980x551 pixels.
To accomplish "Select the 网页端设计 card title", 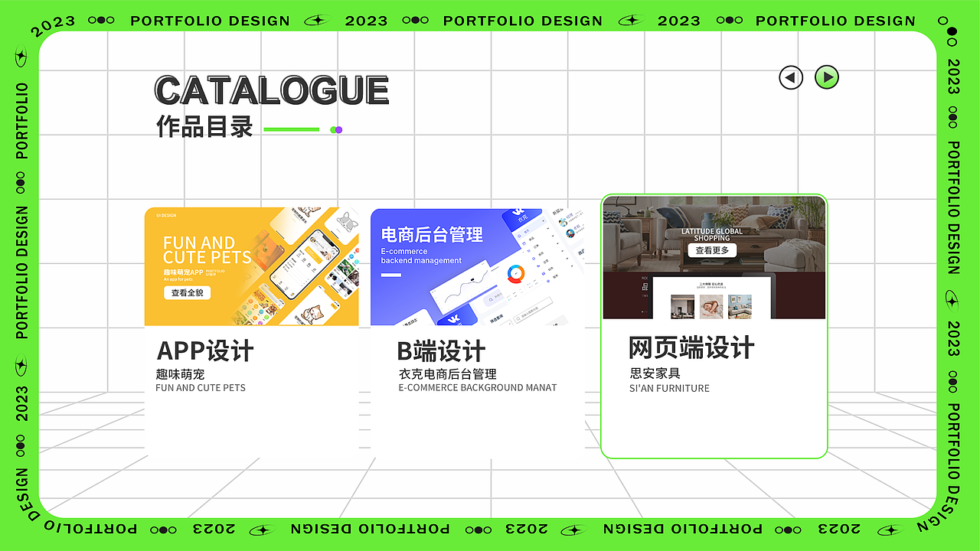I will click(691, 348).
